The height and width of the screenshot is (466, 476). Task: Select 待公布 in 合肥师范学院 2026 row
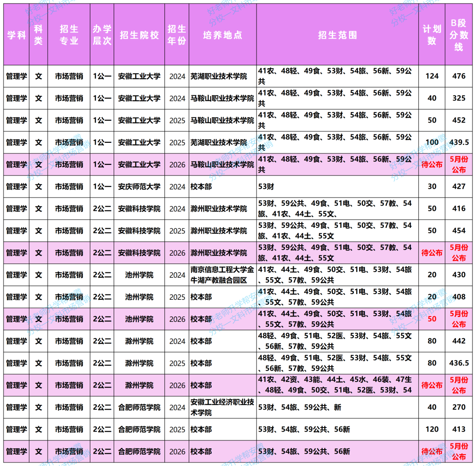click(x=431, y=451)
